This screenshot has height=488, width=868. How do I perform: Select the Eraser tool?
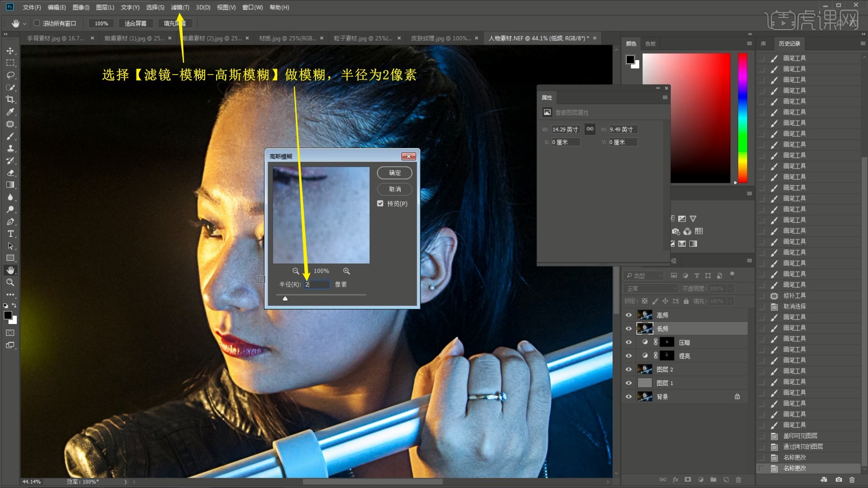pos(10,173)
